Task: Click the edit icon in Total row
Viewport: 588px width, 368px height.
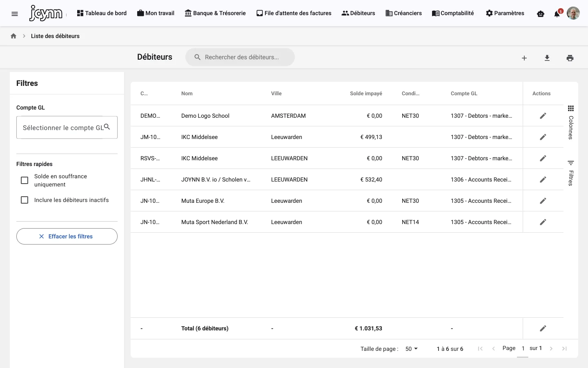Action: click(x=543, y=328)
